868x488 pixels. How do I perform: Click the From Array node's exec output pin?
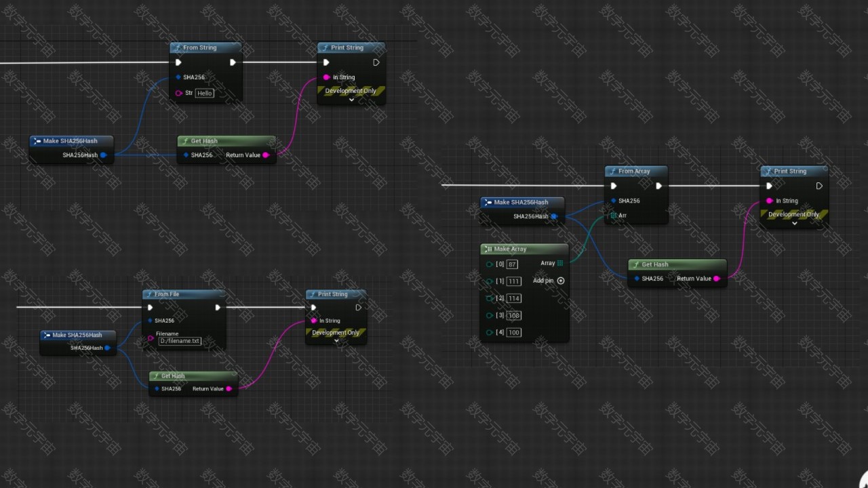658,186
